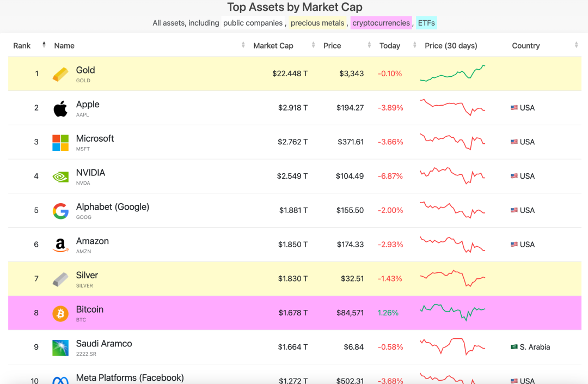
Task: Click Gold market cap $22.448 T
Action: 290,74
